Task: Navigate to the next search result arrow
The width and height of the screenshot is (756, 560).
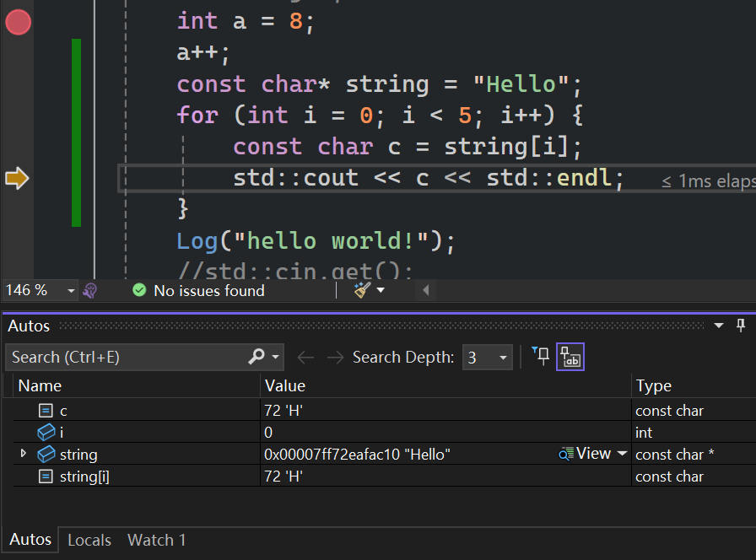Action: pyautogui.click(x=335, y=358)
